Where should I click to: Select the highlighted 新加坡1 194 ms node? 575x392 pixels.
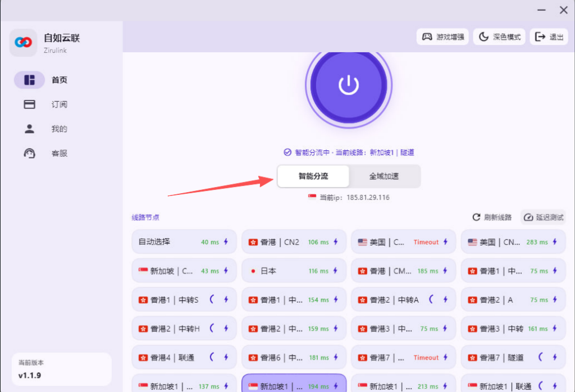coord(294,383)
